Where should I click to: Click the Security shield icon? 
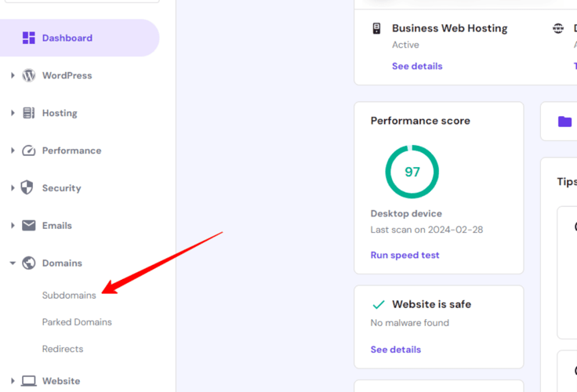(27, 187)
